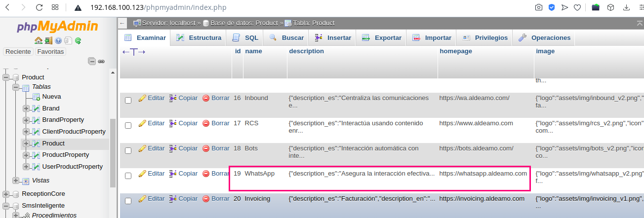Tick checkbox for Bots row
This screenshot has width=644, height=218.
(128, 150)
